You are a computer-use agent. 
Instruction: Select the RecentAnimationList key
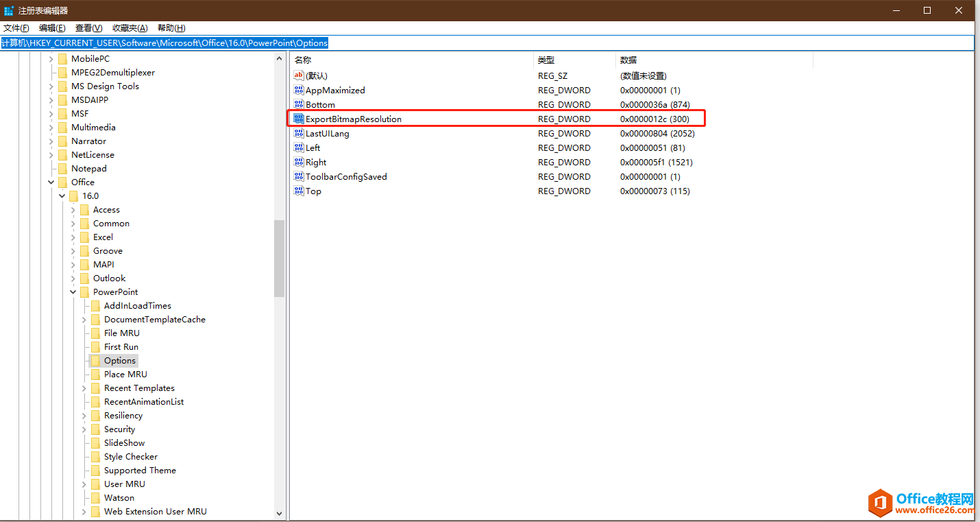pos(144,401)
